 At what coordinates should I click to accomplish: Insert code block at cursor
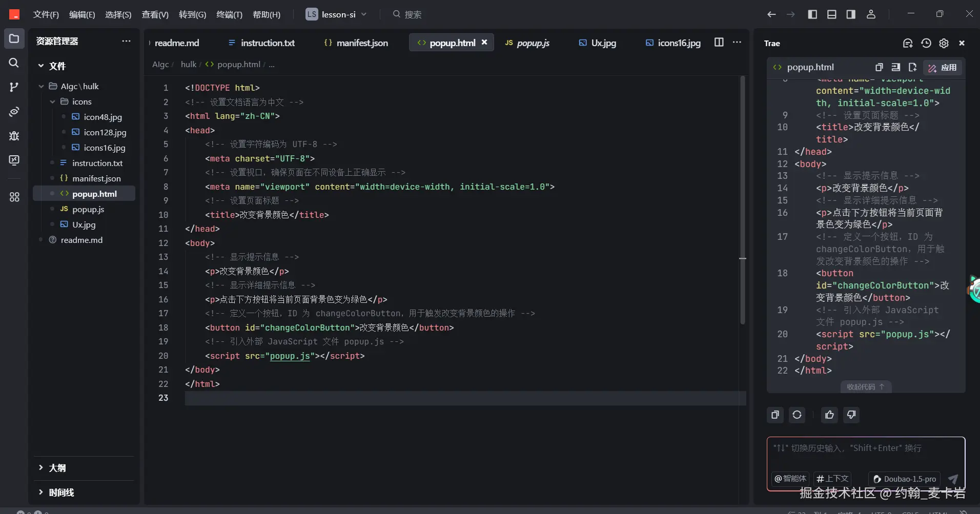click(896, 67)
